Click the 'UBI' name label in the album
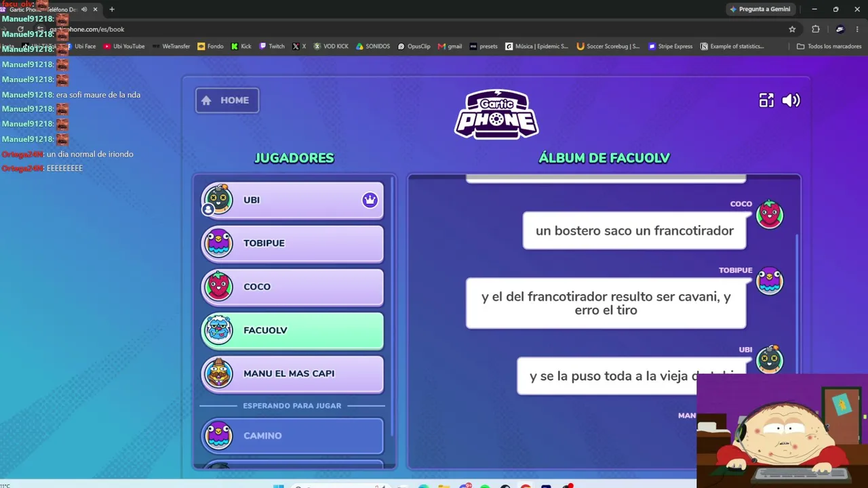The image size is (868, 488). tap(745, 350)
